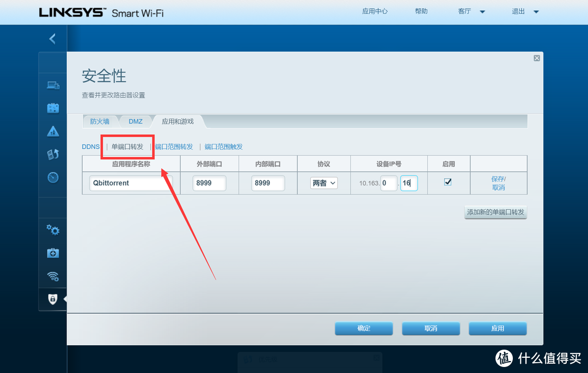Click 添加新的单端口转发 button

click(x=495, y=212)
